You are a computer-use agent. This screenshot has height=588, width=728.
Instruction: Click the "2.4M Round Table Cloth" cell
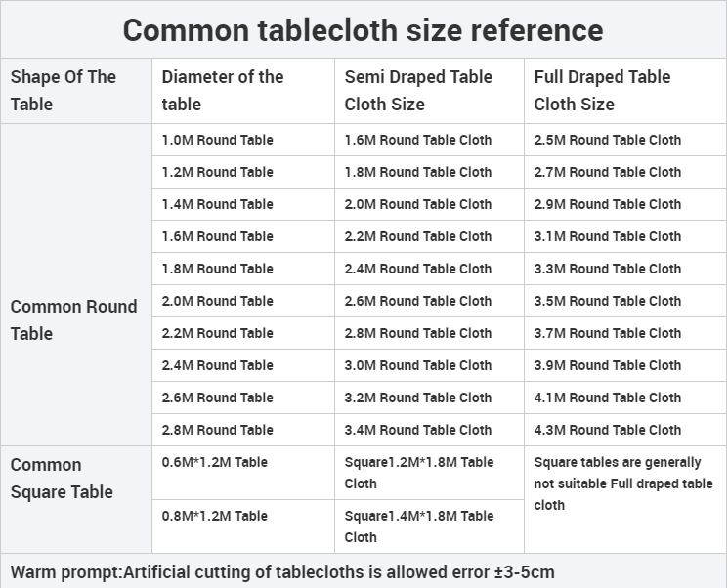click(x=418, y=269)
